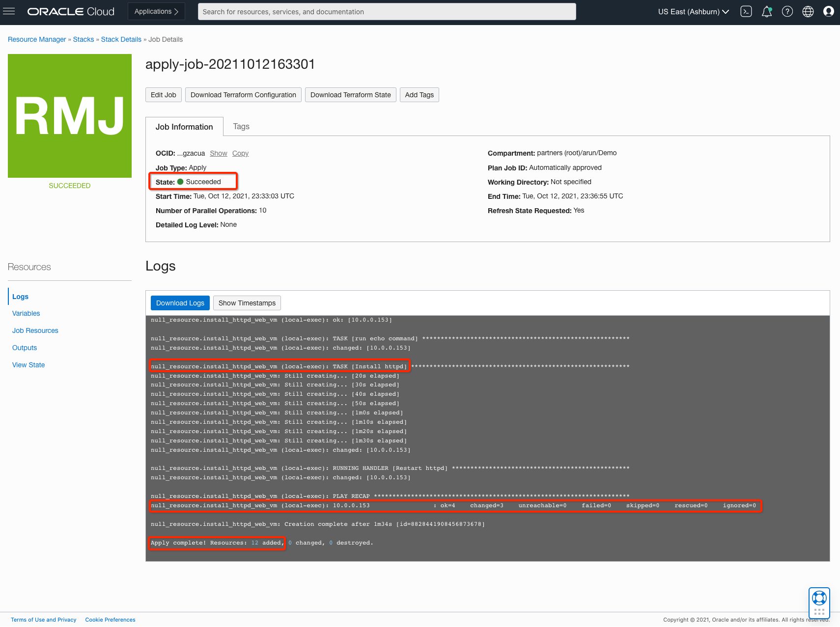Open Cloud Shell developer tools icon

(x=746, y=11)
